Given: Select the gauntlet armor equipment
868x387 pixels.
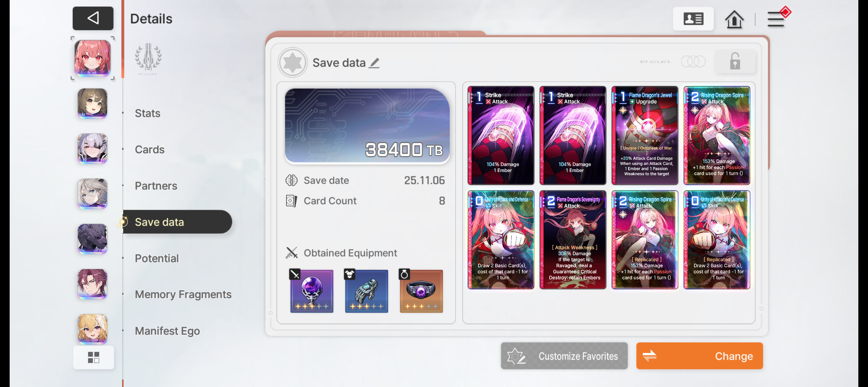Looking at the screenshot, I should pos(366,291).
